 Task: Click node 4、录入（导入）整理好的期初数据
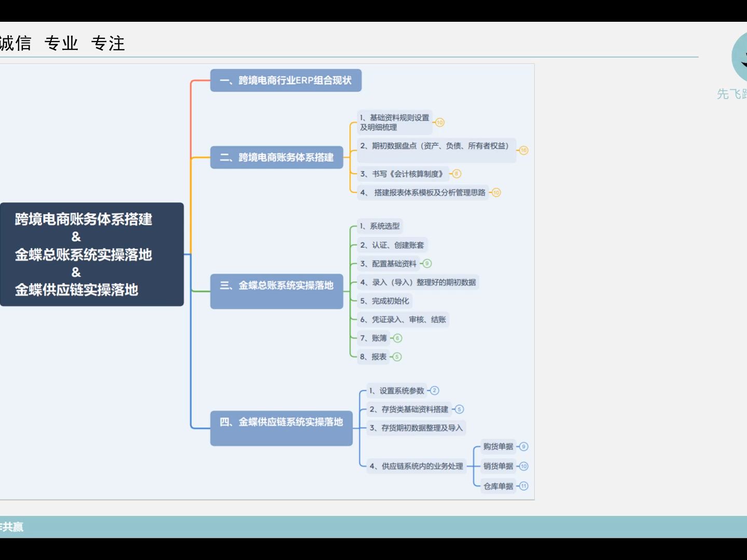418,282
